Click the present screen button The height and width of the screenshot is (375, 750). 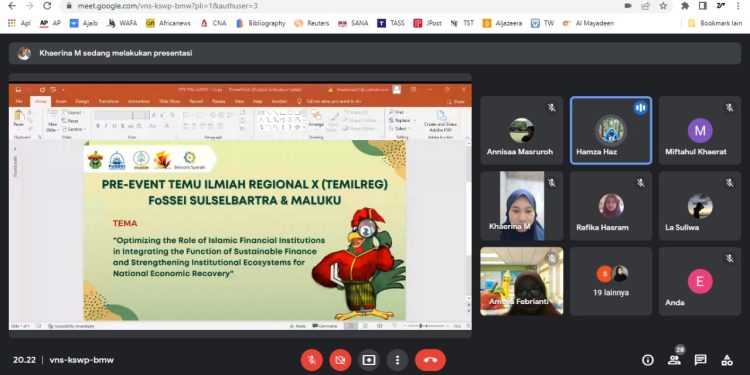point(368,360)
